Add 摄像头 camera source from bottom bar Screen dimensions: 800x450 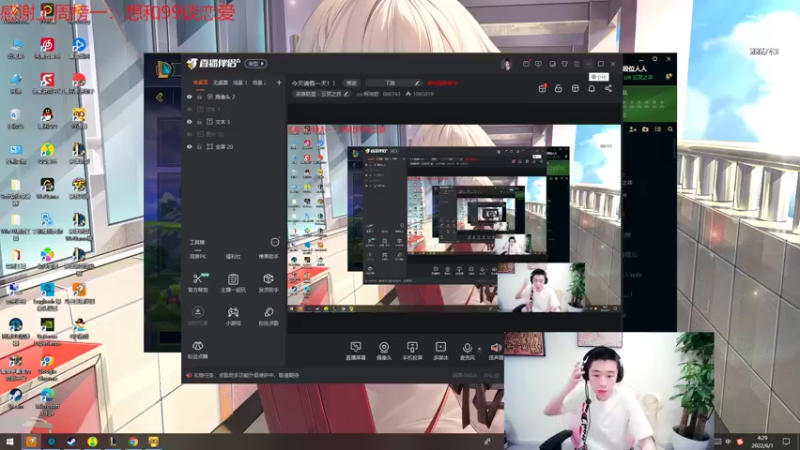click(384, 351)
